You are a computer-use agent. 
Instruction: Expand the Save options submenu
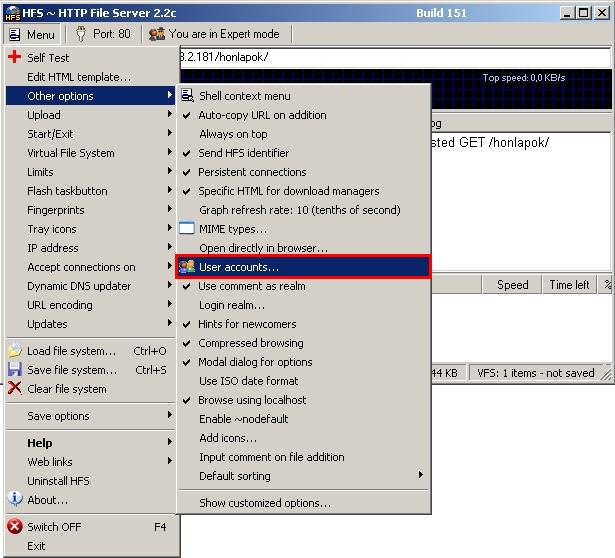click(90, 416)
